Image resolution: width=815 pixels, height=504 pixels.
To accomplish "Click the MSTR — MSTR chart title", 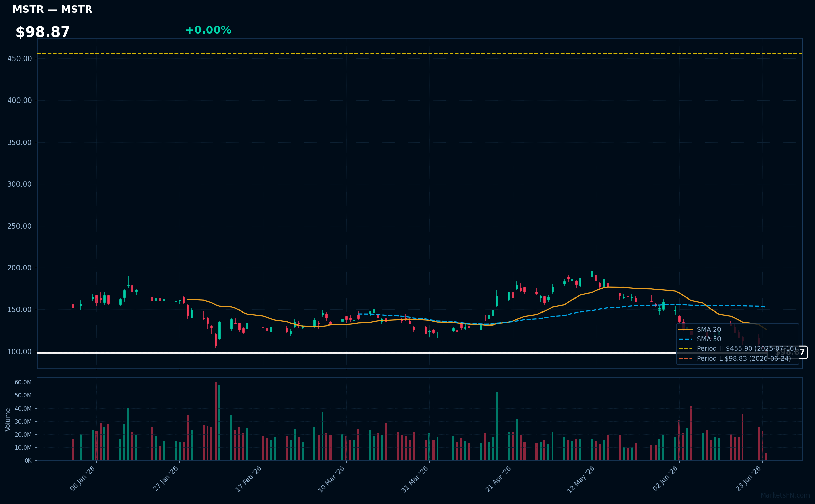I will (52, 10).
